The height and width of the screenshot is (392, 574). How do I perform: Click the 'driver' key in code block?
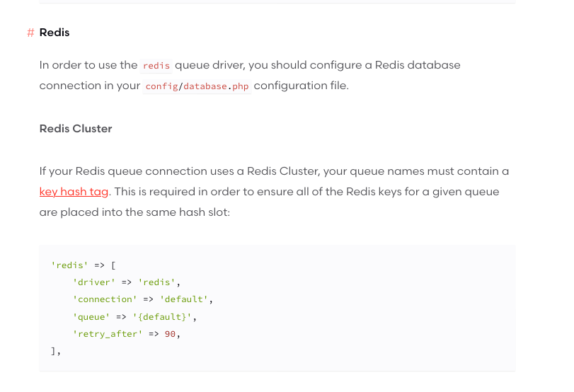pos(93,282)
